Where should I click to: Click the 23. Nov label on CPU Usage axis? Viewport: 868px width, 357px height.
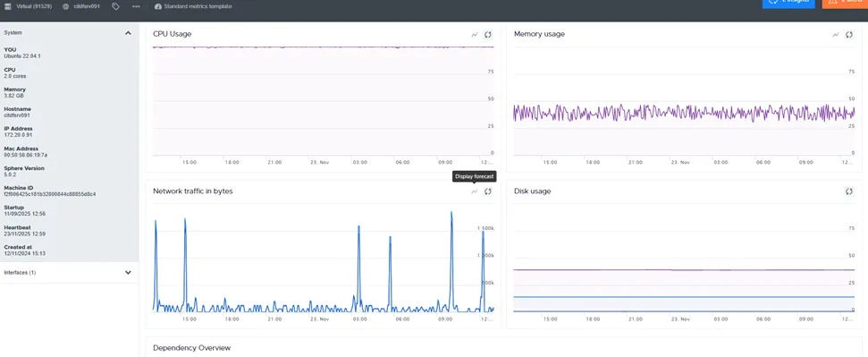319,163
